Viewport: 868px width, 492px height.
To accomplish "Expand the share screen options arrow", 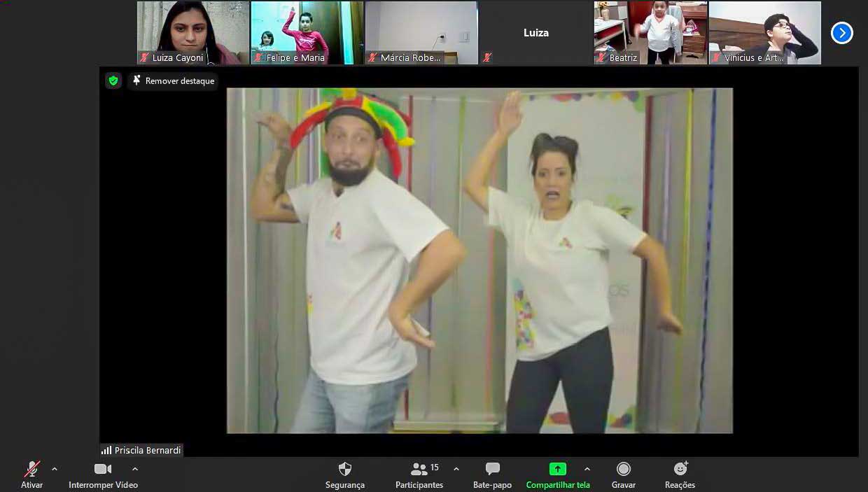I will (587, 469).
